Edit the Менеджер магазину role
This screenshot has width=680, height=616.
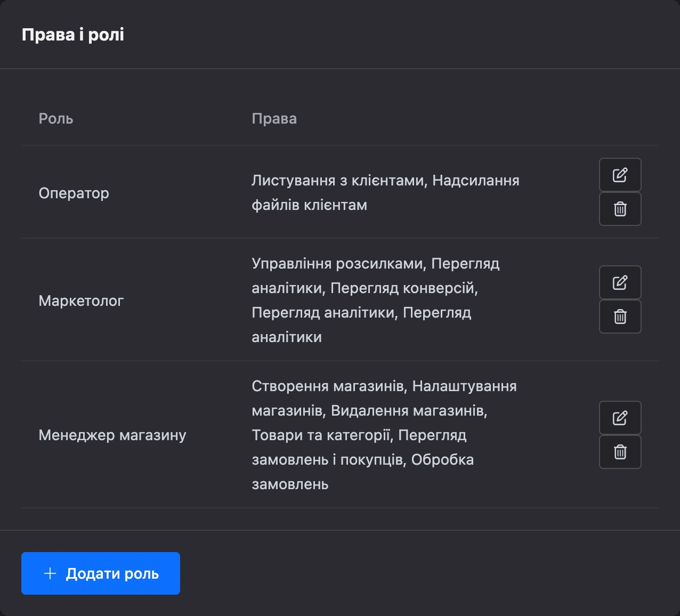point(620,418)
